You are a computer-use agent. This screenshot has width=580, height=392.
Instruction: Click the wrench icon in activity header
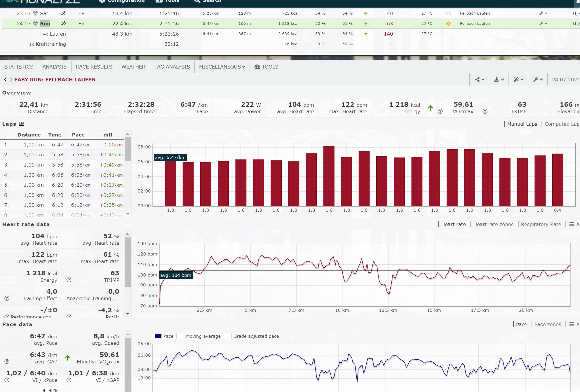(538, 80)
